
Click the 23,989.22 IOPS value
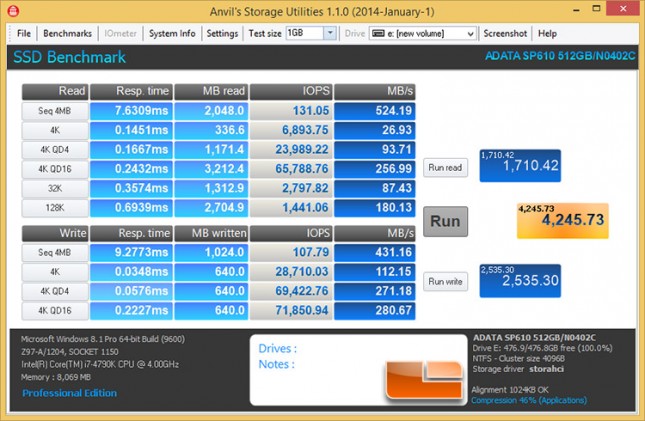(x=290, y=150)
